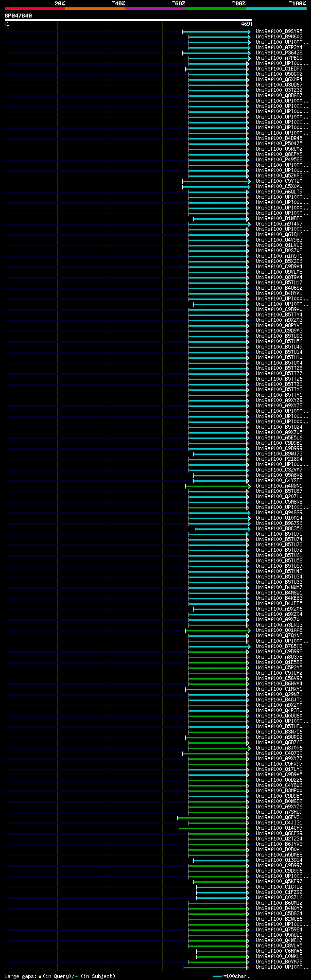Image resolution: width=311 pixels, height=980 pixels.
Task: Select the UniRef100_Q5ZKF3 row label
Action: tap(279, 175)
